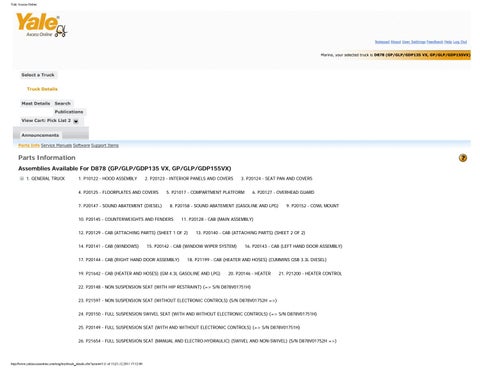Open P20143 - CAB left hand door assembly
This screenshot has height=371, width=480.
pyautogui.click(x=293, y=246)
